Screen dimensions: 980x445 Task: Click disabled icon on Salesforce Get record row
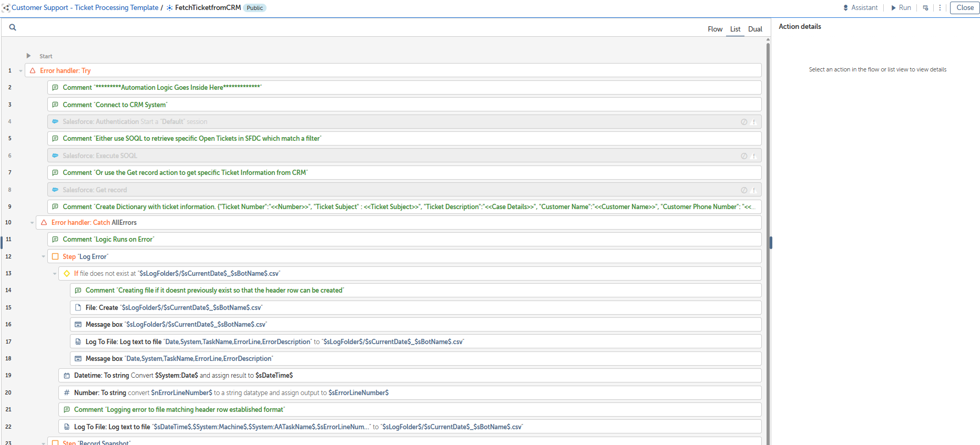pos(744,190)
